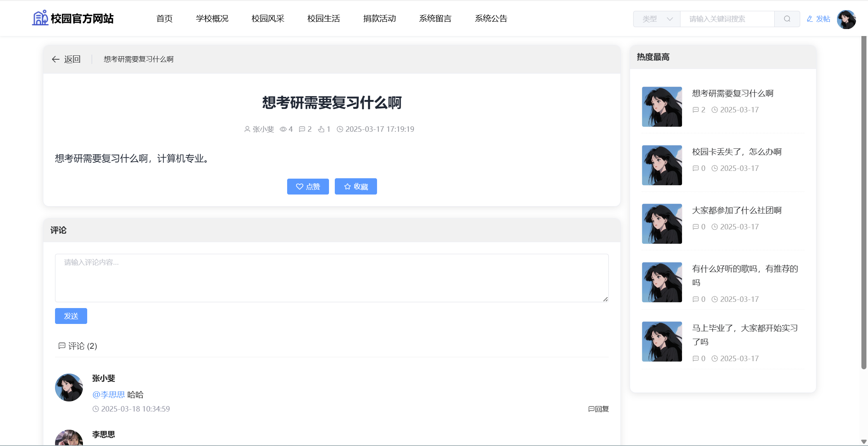Click the 回复 reply icon on 张小斐's comment
868x446 pixels.
coord(591,409)
